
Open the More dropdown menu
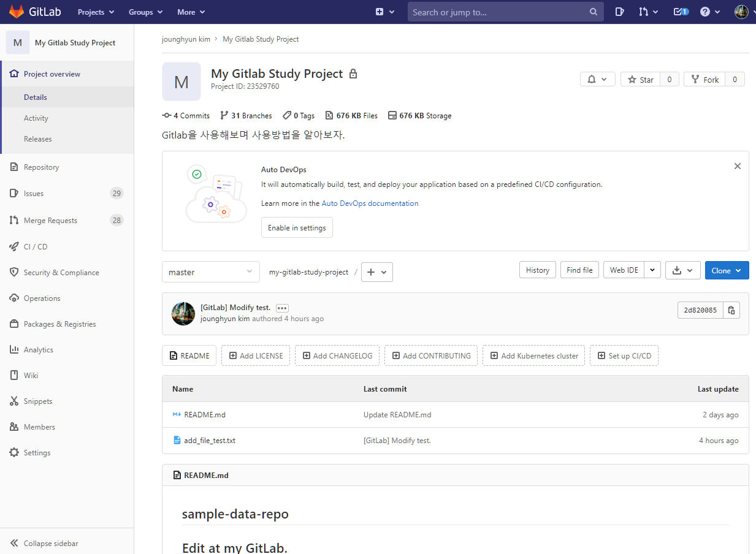point(191,12)
